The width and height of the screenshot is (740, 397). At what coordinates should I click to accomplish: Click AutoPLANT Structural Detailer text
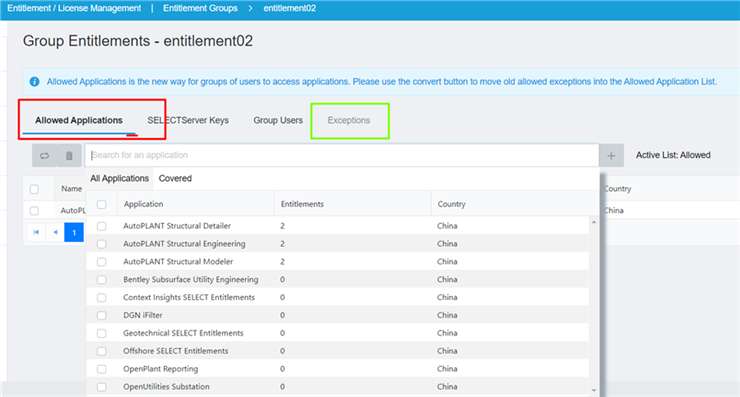(x=177, y=226)
